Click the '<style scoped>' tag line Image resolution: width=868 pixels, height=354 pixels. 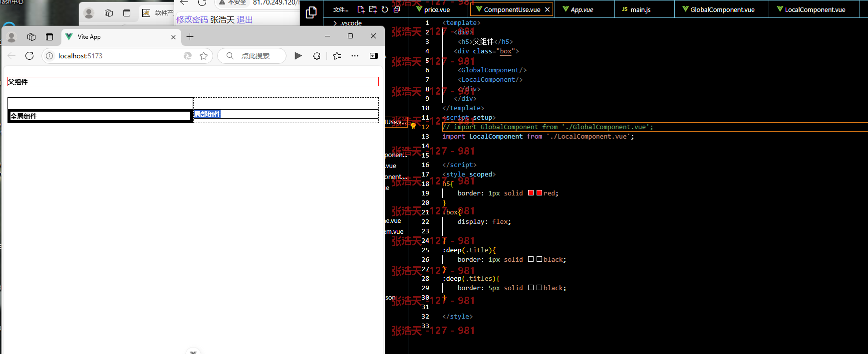(x=469, y=175)
